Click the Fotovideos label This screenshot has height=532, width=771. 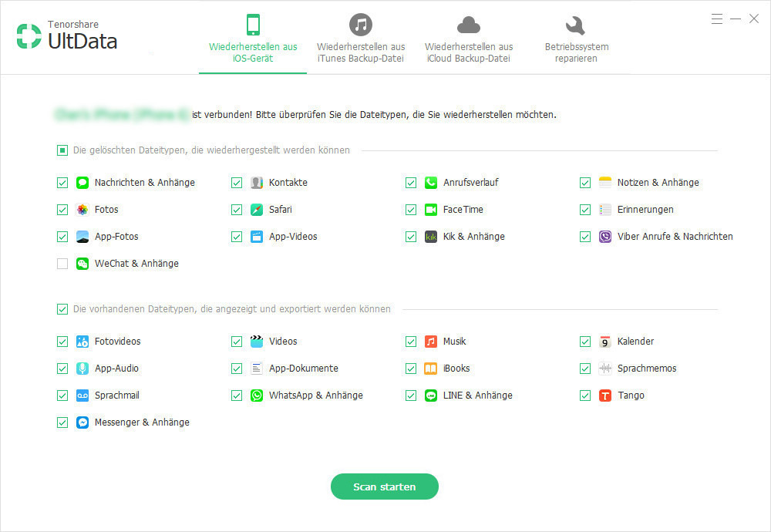(x=117, y=342)
